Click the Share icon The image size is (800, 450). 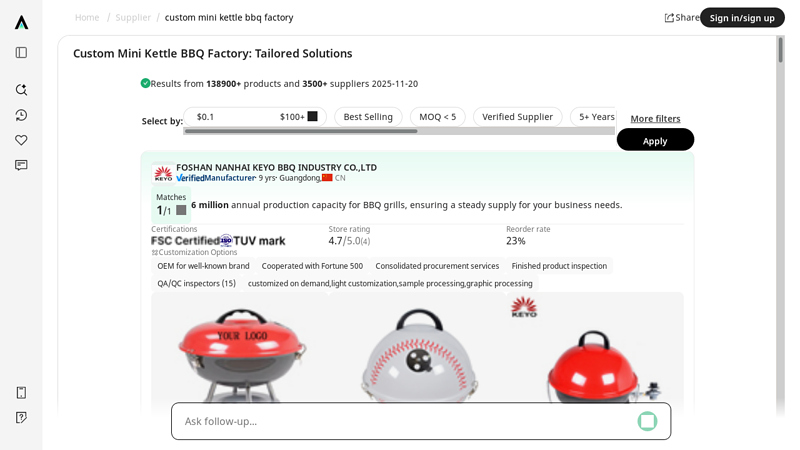click(669, 18)
